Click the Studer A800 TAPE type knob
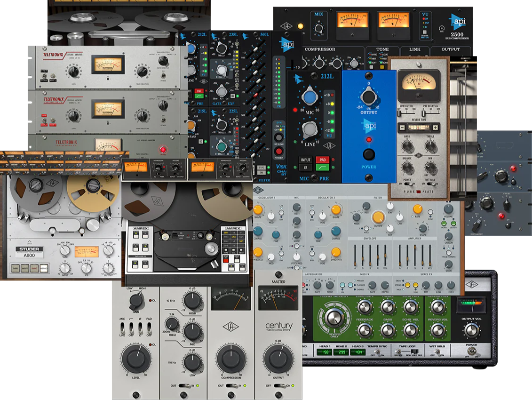The image size is (532, 400). point(65,251)
